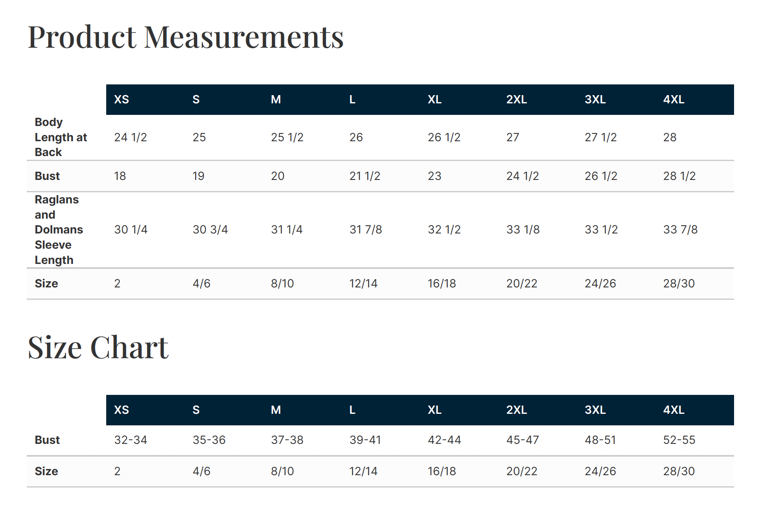Click size 12/14 in Size Chart table
760x532 pixels.
(363, 471)
